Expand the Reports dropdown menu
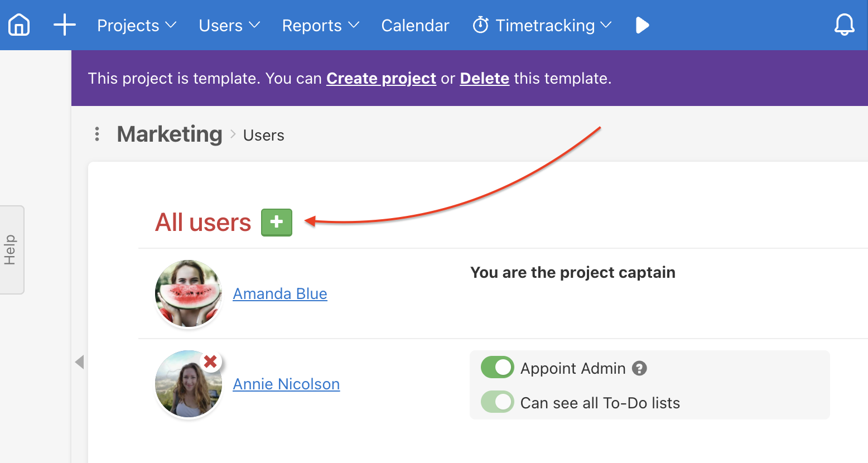 [321, 26]
